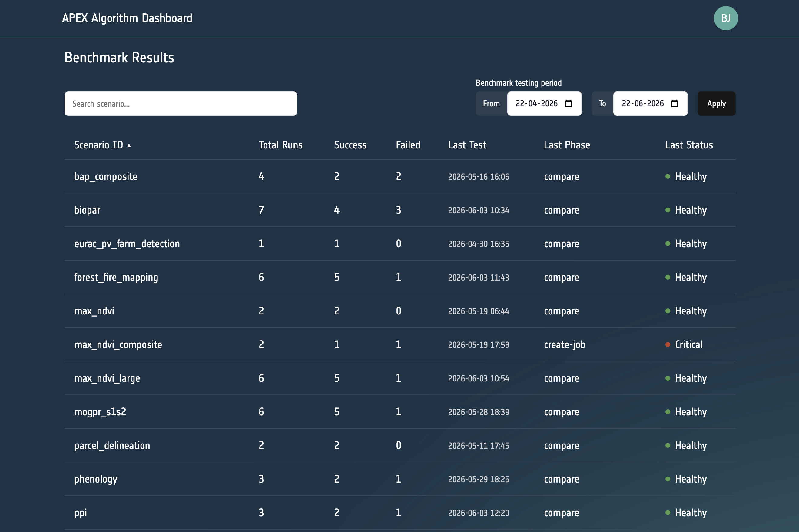Viewport: 799px width, 532px height.
Task: Click the 2026-06-03 11:43 timestamp
Action: tap(479, 277)
